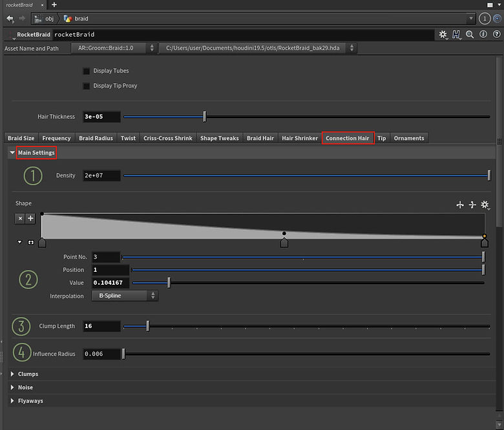Screen dimensions: 504x430
Task: Add ramp point with the plus button
Action: [30, 218]
